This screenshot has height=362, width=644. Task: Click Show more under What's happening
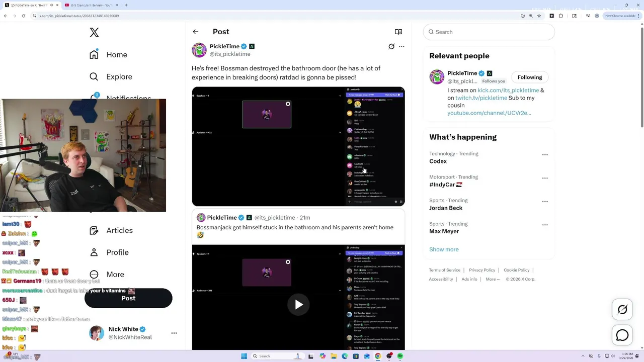444,249
